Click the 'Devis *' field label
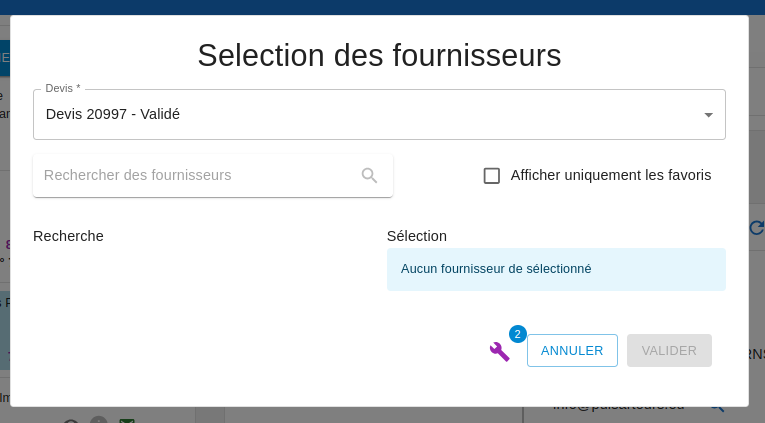This screenshot has width=765, height=423. tap(63, 89)
